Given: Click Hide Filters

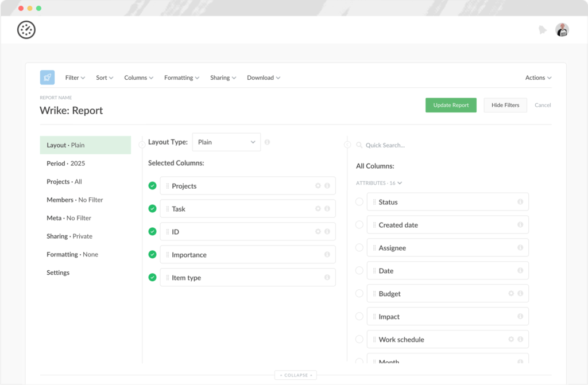Looking at the screenshot, I should 505,105.
